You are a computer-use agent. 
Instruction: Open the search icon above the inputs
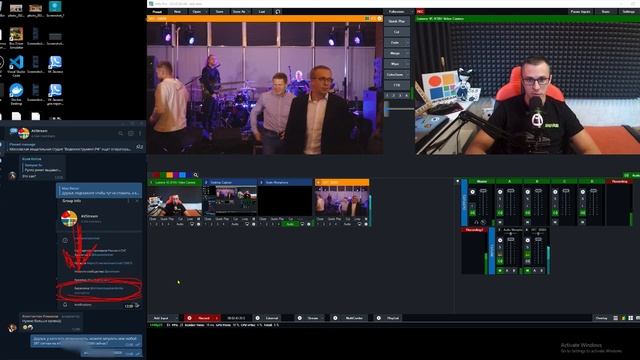click(196, 175)
